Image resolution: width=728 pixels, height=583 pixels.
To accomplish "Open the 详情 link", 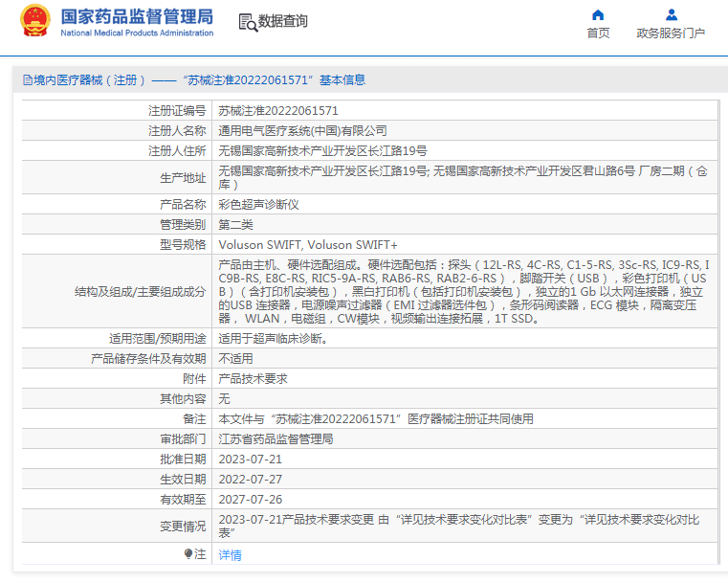I will coord(230,554).
